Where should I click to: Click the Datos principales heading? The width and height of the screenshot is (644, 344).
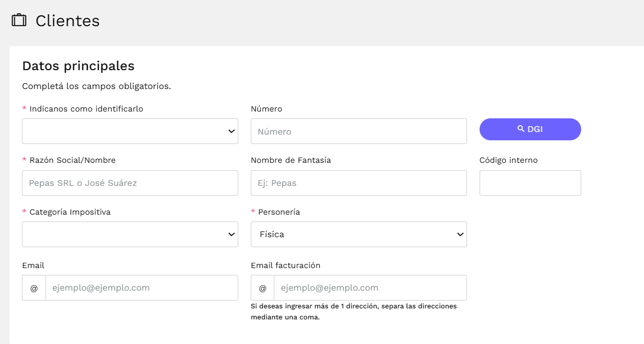tap(78, 66)
